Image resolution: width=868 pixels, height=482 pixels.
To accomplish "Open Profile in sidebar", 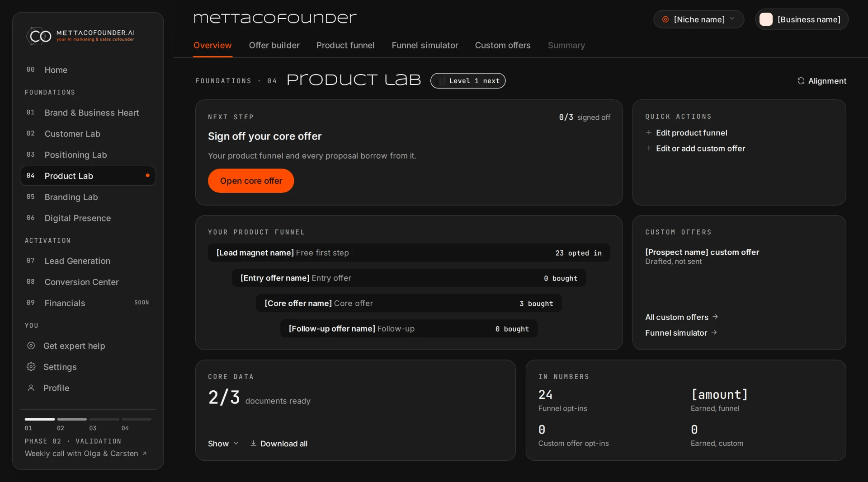I will click(x=88, y=388).
